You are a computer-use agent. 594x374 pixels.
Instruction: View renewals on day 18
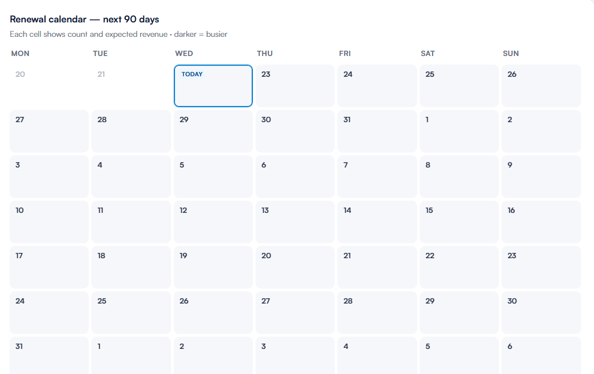pyautogui.click(x=131, y=267)
